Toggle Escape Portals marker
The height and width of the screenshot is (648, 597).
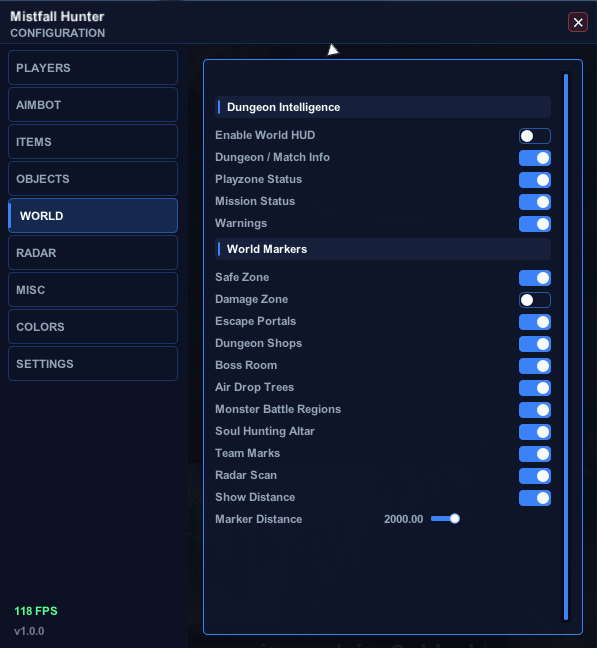pos(535,322)
